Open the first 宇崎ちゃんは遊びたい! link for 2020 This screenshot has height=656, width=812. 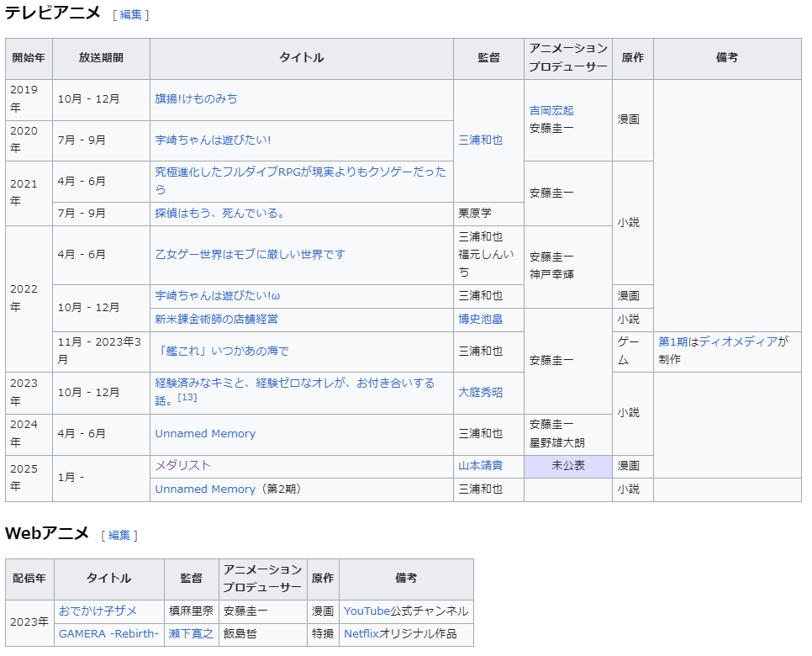213,140
